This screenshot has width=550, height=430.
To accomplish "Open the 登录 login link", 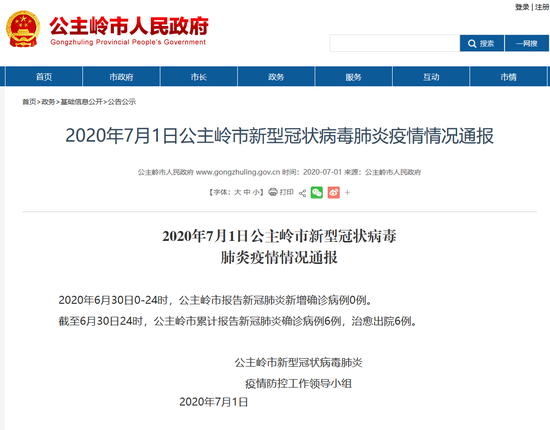I will [522, 7].
